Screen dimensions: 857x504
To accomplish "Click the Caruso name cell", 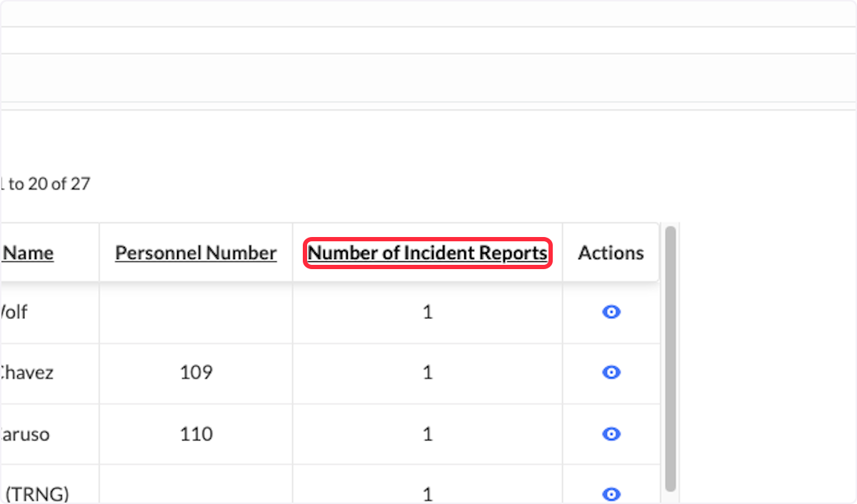I will pos(49,434).
